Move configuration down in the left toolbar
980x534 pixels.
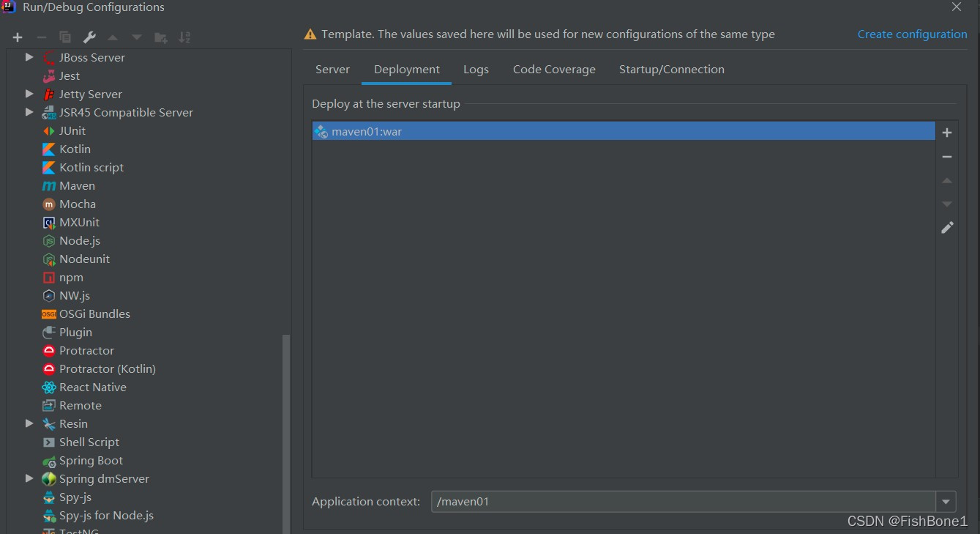click(x=137, y=37)
